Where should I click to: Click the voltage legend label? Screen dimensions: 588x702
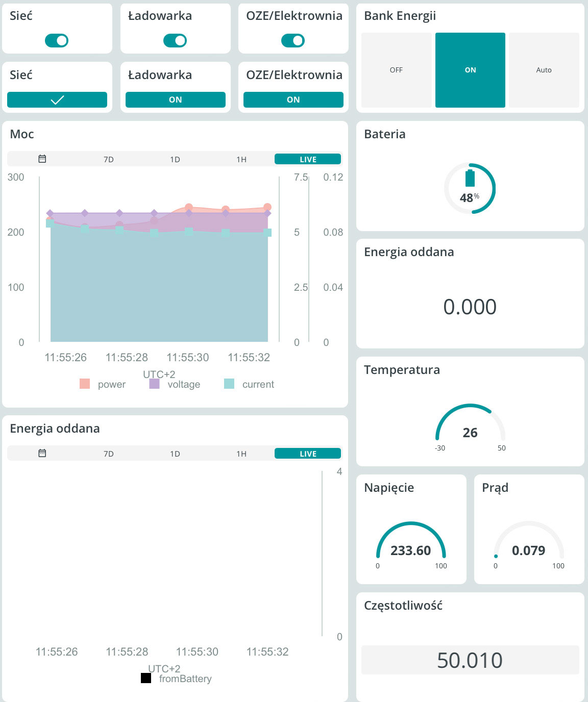coord(184,384)
